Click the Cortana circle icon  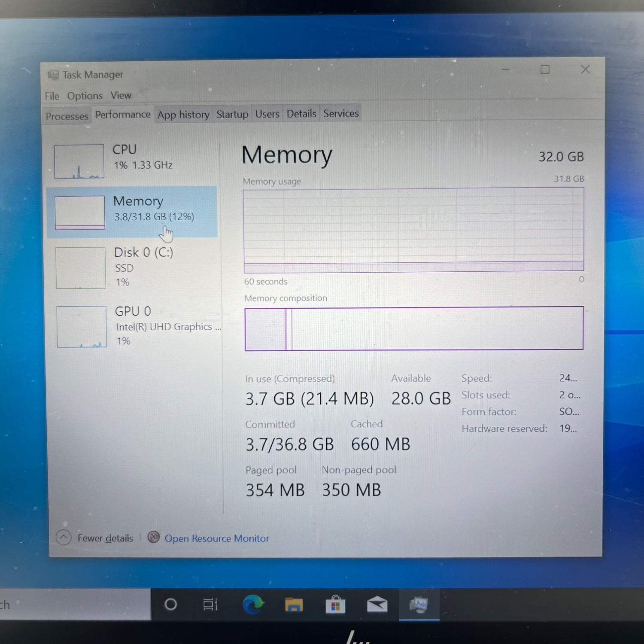pos(170,605)
